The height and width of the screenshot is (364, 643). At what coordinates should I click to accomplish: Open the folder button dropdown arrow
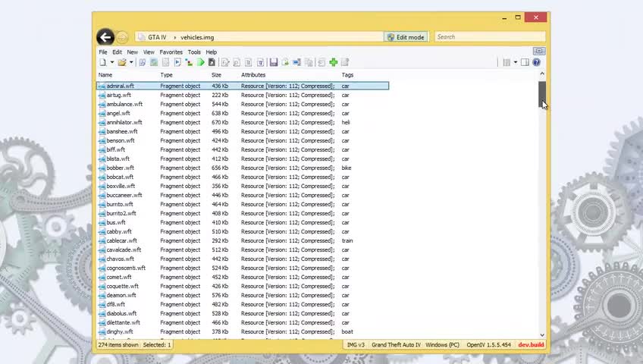pyautogui.click(x=131, y=62)
